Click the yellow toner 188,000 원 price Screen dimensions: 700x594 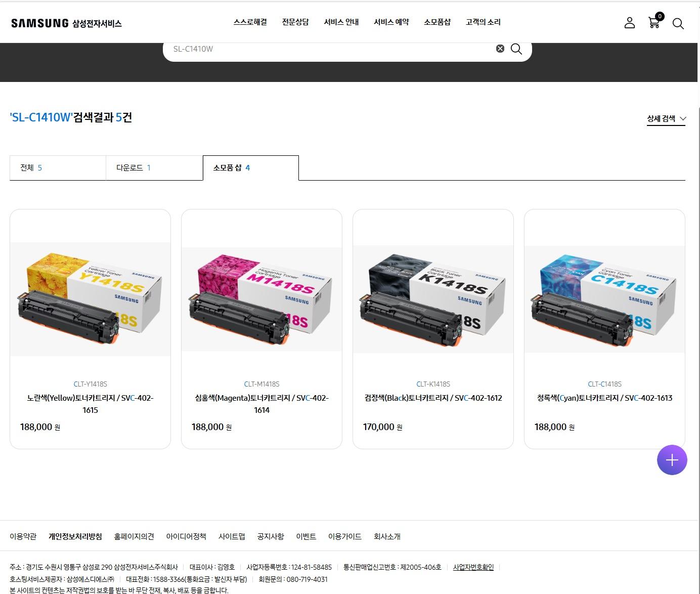(x=40, y=427)
